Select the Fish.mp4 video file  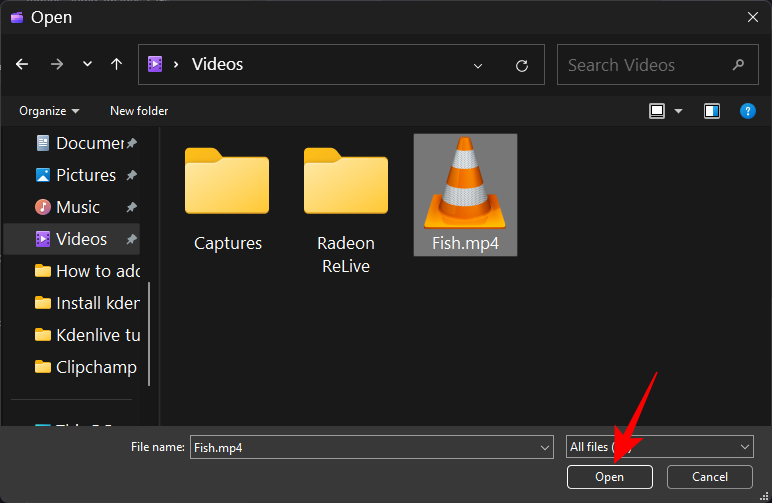[x=465, y=195]
